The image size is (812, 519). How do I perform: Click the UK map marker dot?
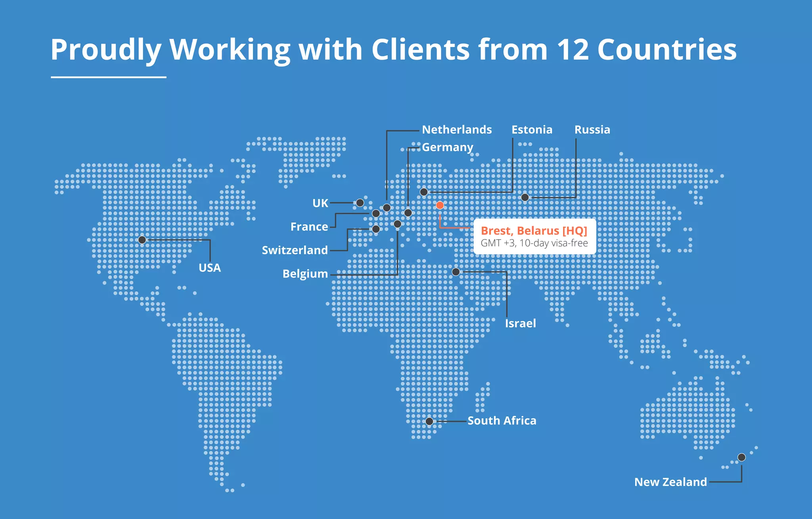[360, 203]
